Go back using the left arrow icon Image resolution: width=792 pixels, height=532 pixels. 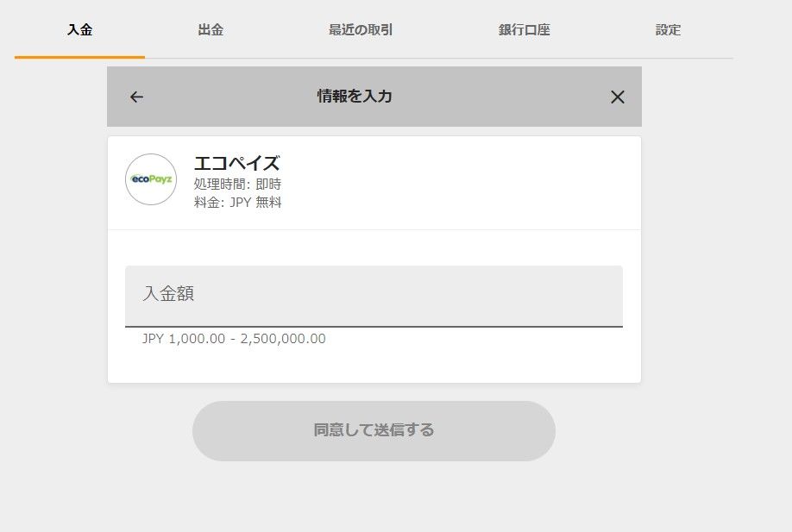pos(136,97)
